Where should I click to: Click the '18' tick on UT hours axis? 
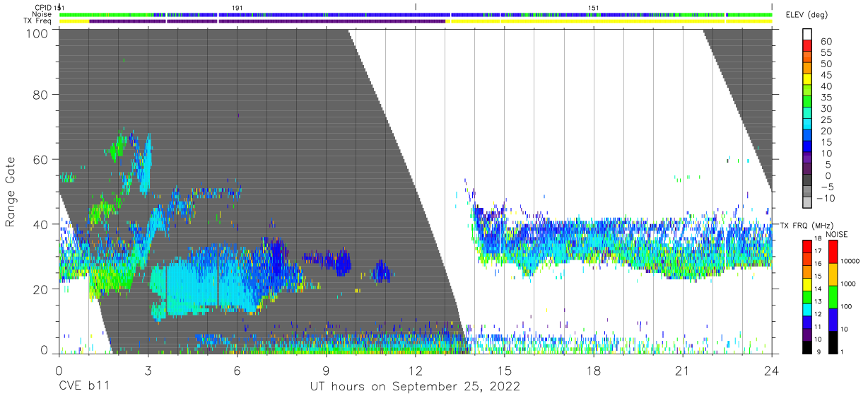click(x=594, y=369)
